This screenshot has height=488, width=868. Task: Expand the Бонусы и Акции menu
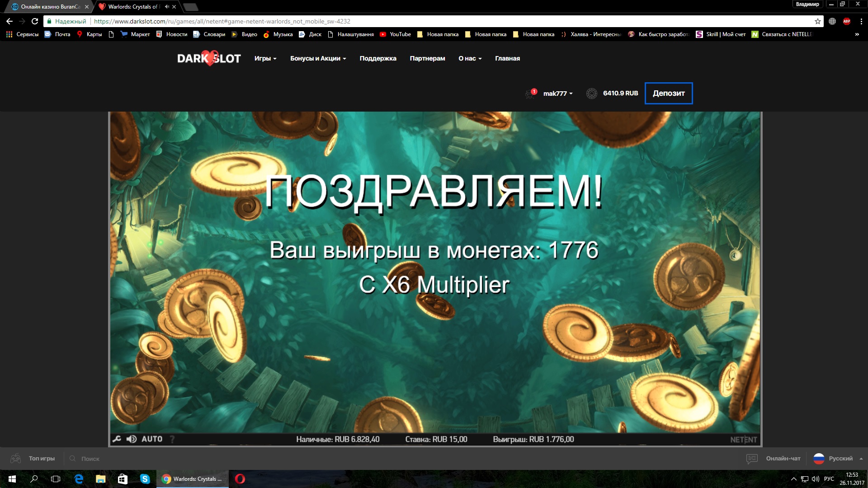coord(318,58)
